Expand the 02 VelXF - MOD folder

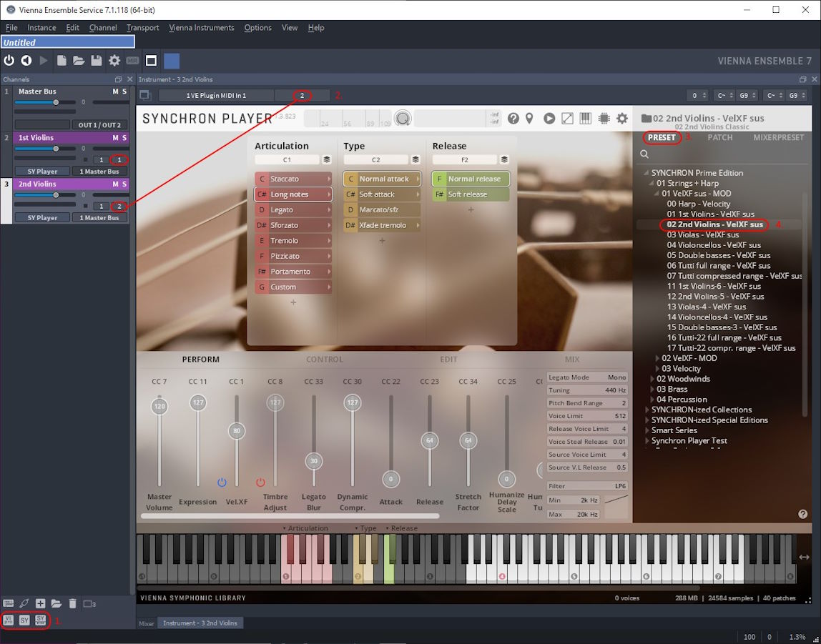[658, 358]
